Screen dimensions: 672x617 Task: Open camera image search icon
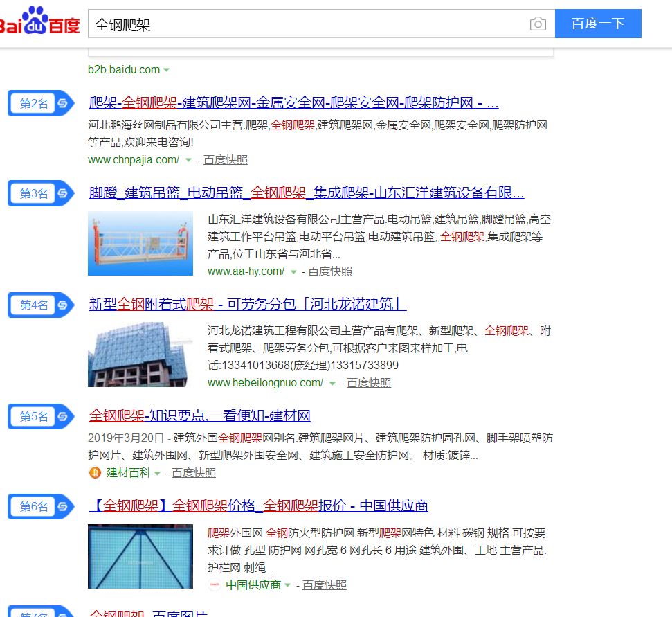coord(538,24)
